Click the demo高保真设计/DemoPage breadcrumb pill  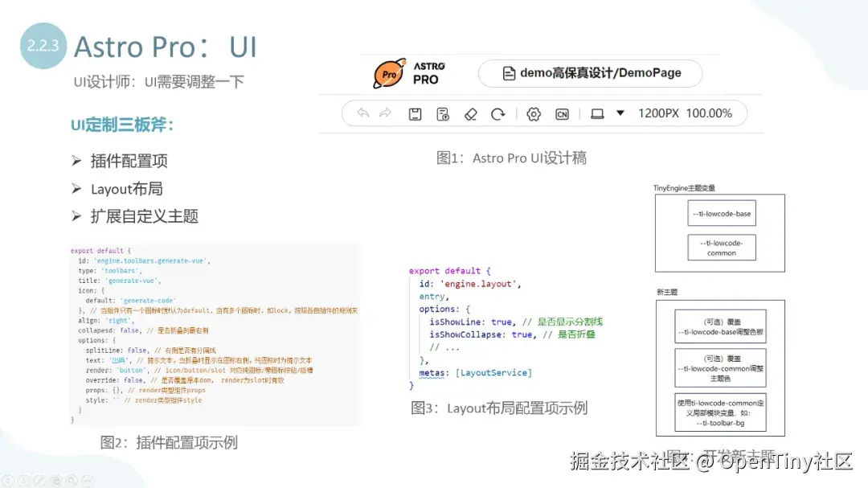pyautogui.click(x=590, y=73)
